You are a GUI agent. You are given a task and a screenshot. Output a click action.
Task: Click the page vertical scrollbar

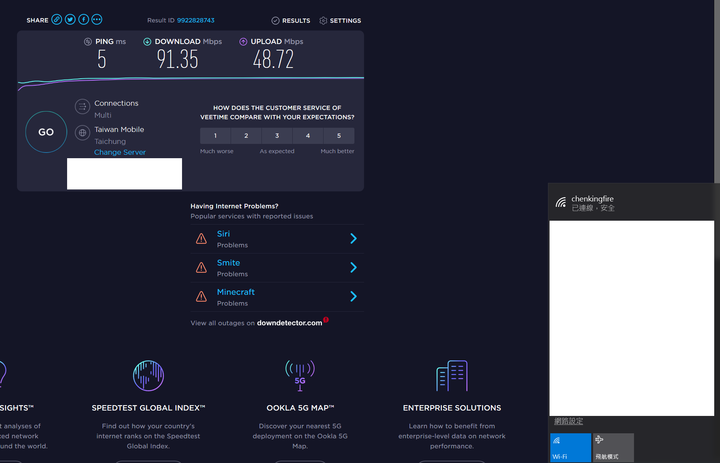(717, 92)
